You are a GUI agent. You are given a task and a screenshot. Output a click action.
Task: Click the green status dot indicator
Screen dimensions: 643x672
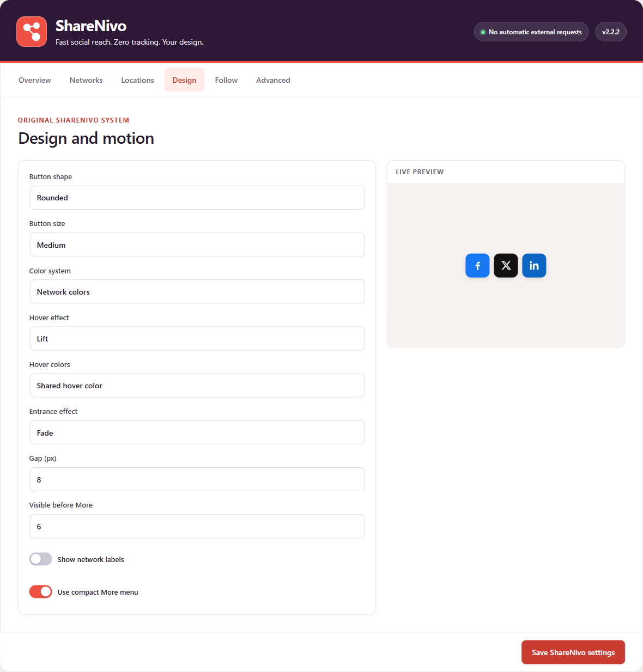pyautogui.click(x=483, y=32)
